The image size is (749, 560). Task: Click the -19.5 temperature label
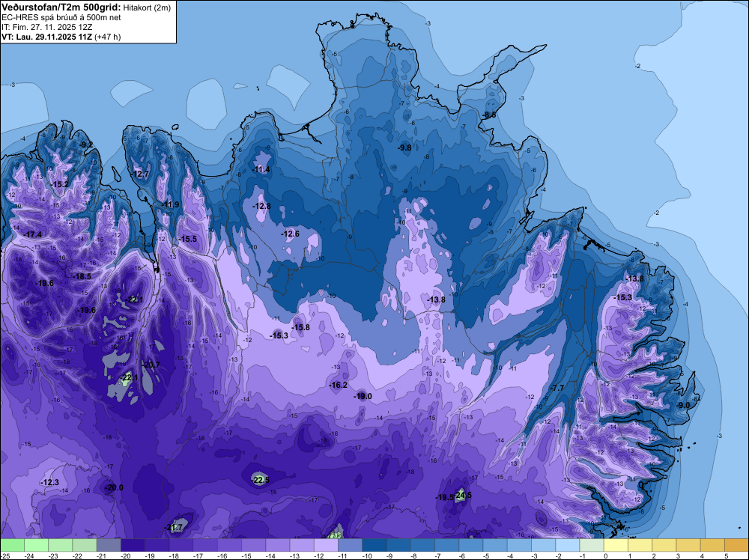point(444,497)
